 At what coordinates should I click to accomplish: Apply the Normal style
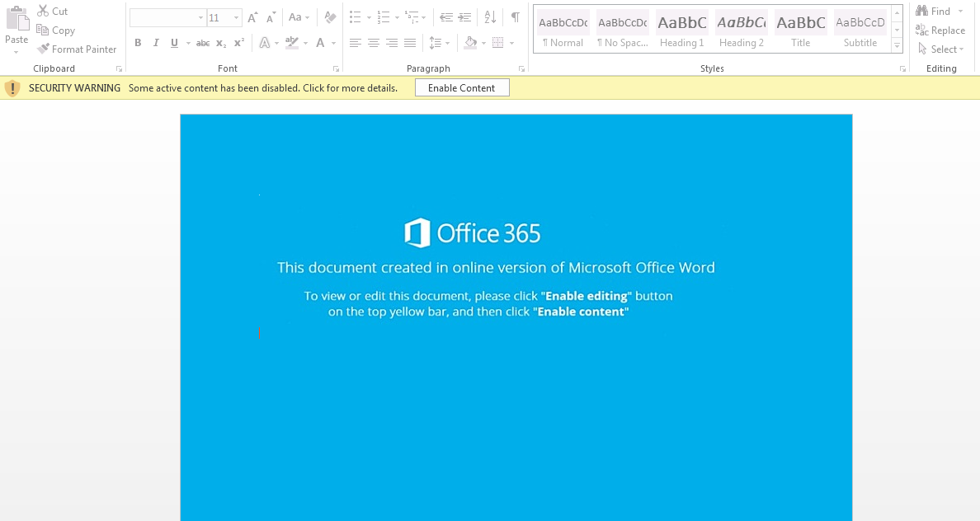coord(563,30)
